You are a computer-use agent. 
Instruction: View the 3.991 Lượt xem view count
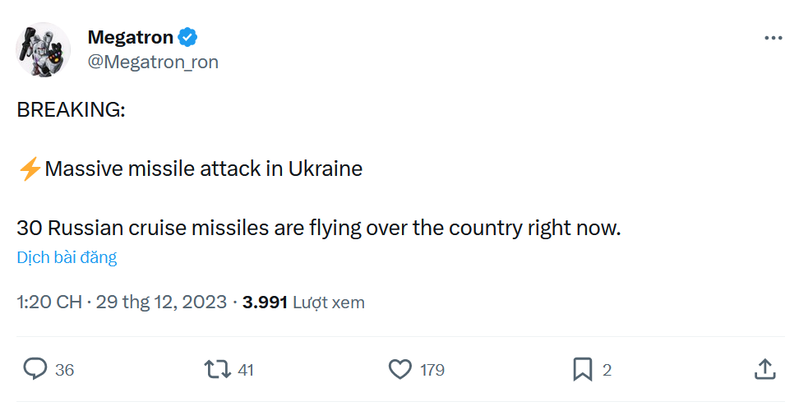[304, 301]
